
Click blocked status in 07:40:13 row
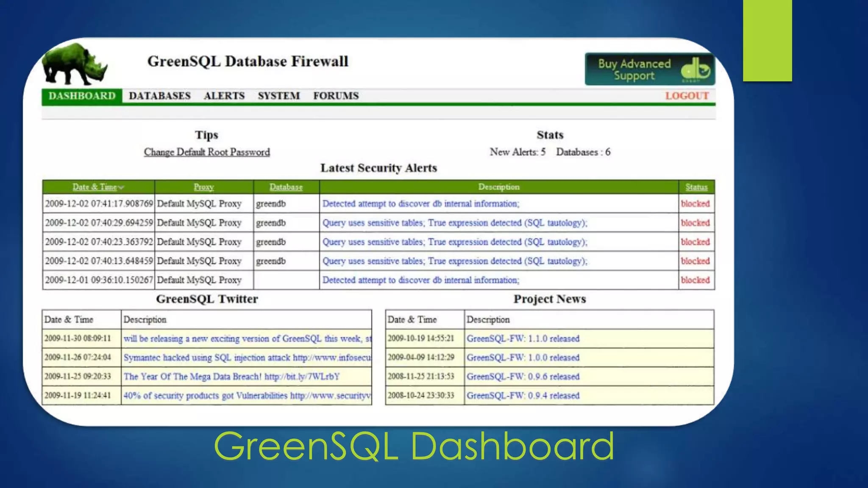pos(696,261)
